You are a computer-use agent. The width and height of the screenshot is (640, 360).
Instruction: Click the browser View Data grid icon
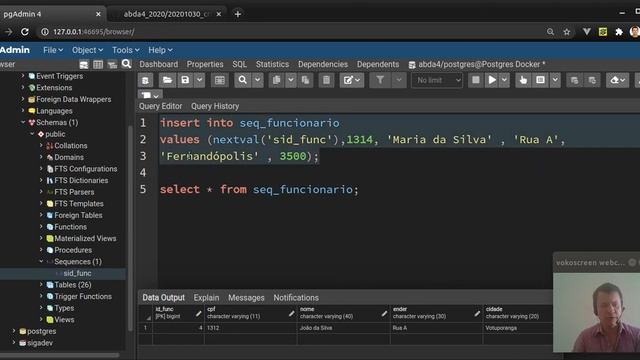pos(98,64)
